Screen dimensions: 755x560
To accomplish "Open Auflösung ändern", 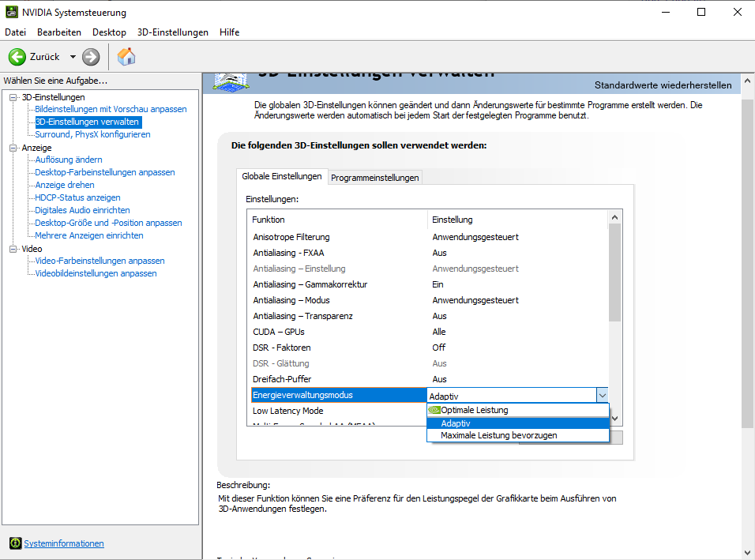I will pyautogui.click(x=69, y=160).
